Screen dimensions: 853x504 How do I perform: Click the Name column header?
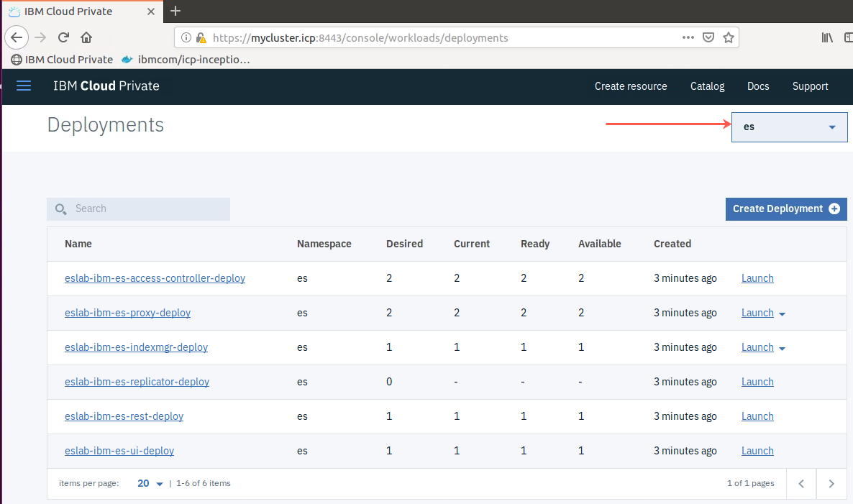pyautogui.click(x=78, y=244)
